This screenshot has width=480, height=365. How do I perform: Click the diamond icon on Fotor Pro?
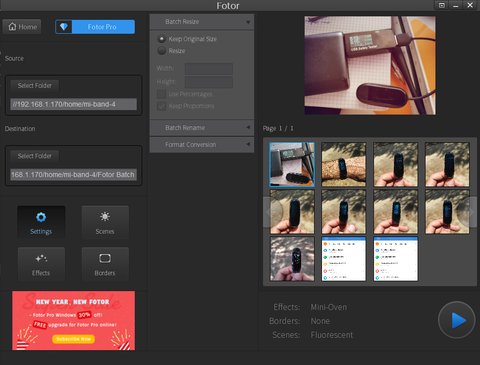coord(64,27)
